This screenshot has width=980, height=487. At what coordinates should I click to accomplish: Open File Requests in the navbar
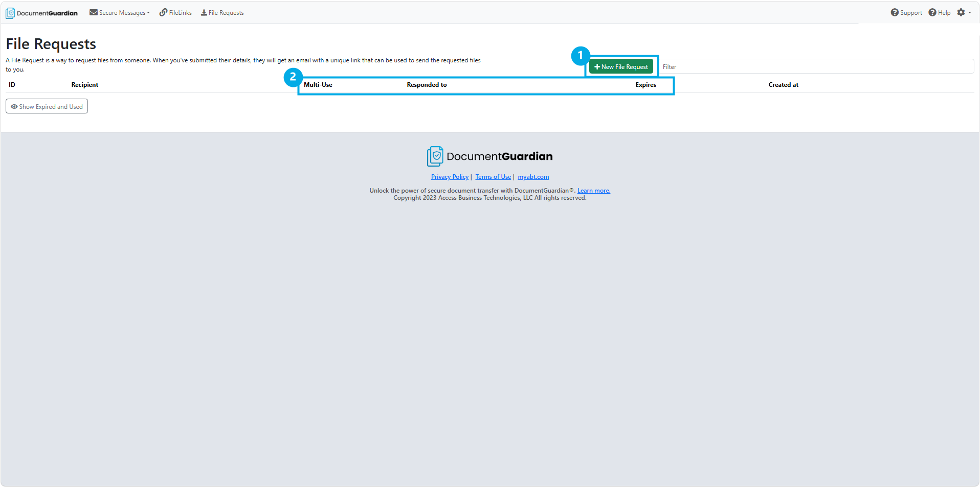pyautogui.click(x=222, y=13)
